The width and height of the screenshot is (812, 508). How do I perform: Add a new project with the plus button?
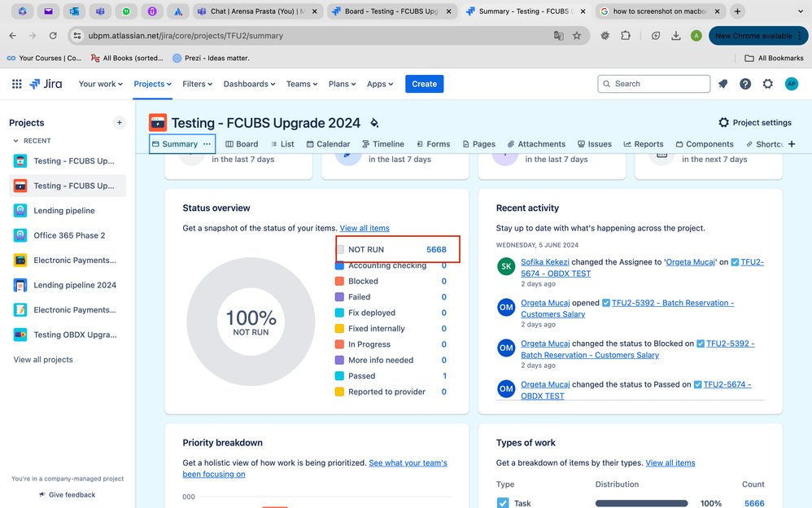[x=119, y=123]
